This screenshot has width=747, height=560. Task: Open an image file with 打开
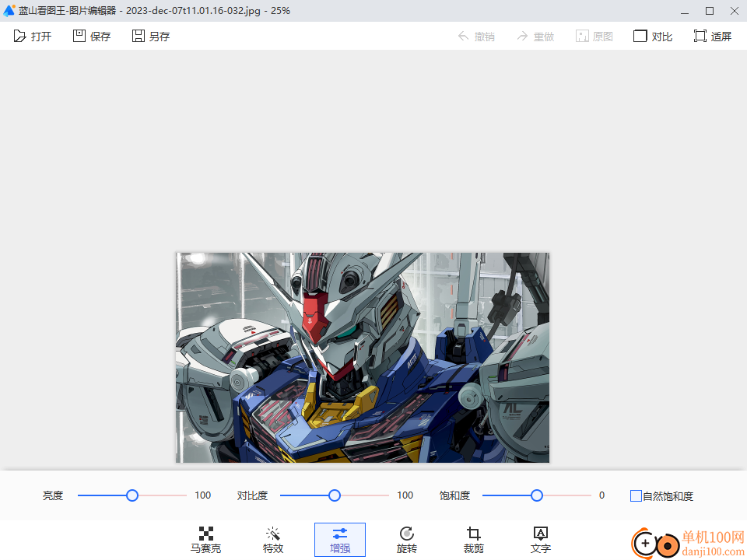coord(33,37)
